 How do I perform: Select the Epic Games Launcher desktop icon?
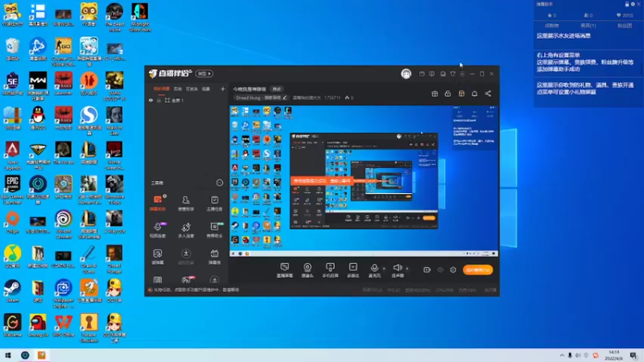(x=12, y=189)
